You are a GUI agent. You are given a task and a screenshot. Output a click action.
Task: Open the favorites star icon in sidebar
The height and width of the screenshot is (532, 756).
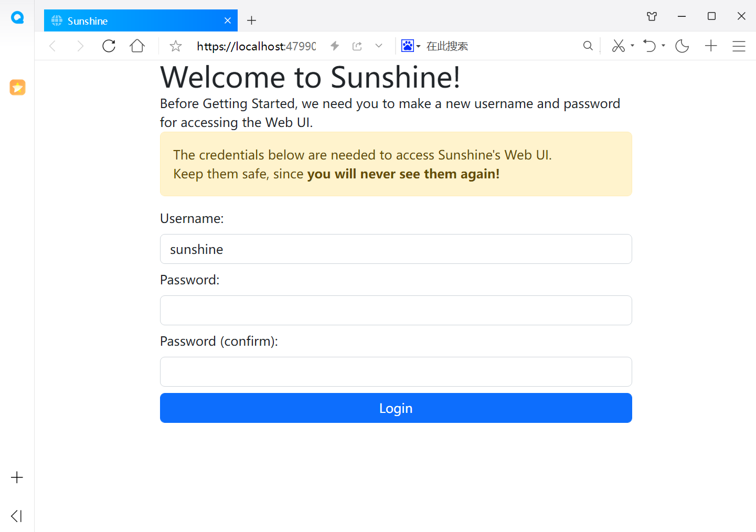tap(17, 87)
